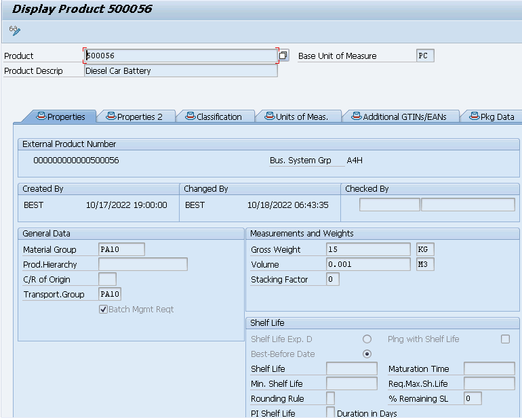The height and width of the screenshot is (420, 522).
Task: Click the C/R of Origin field
Action: click(x=107, y=279)
